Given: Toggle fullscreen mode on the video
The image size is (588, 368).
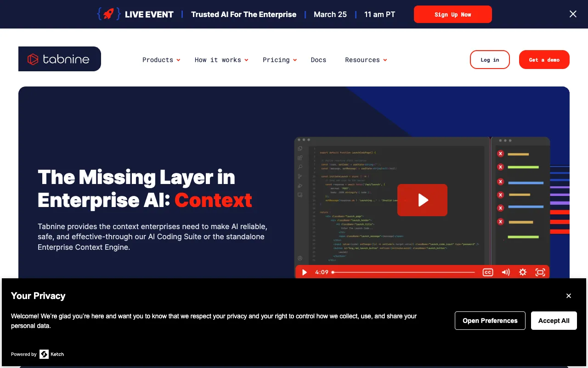Looking at the screenshot, I should coord(540,272).
